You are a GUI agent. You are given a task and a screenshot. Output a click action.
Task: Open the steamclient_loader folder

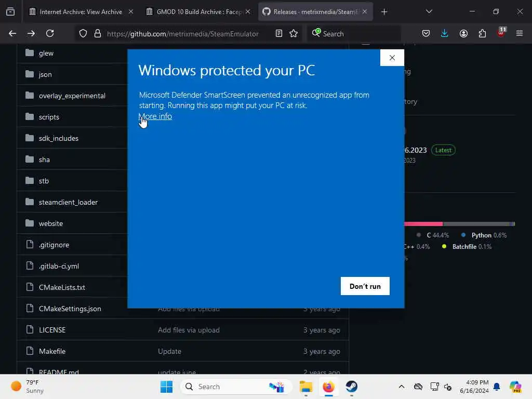68,202
